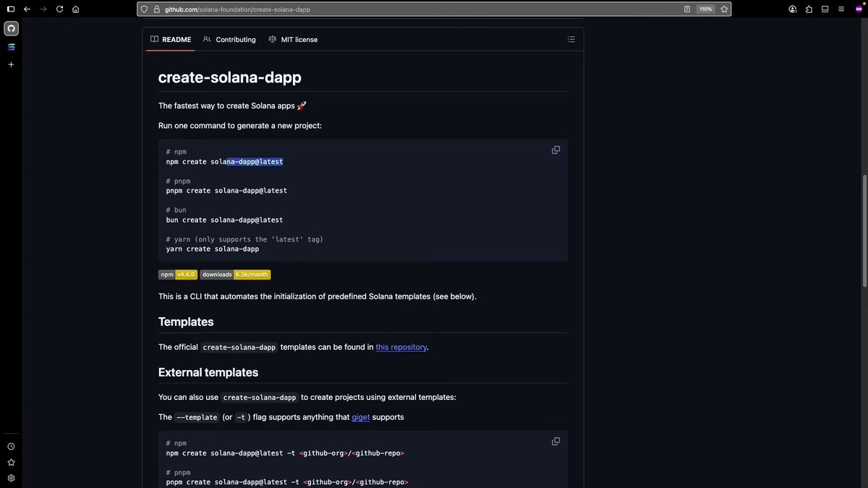Click the create-solana-dapp main heading
Viewport: 868px width, 488px height.
click(230, 77)
